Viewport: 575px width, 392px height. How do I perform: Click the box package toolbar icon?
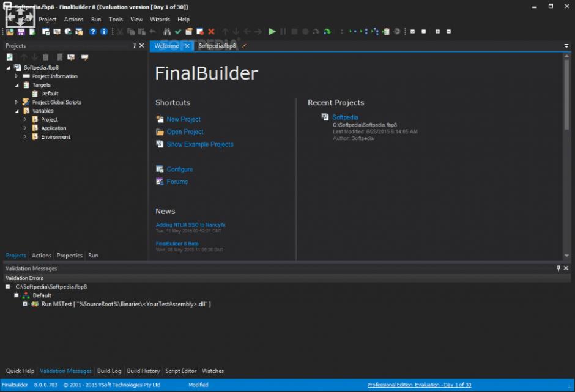point(189,32)
